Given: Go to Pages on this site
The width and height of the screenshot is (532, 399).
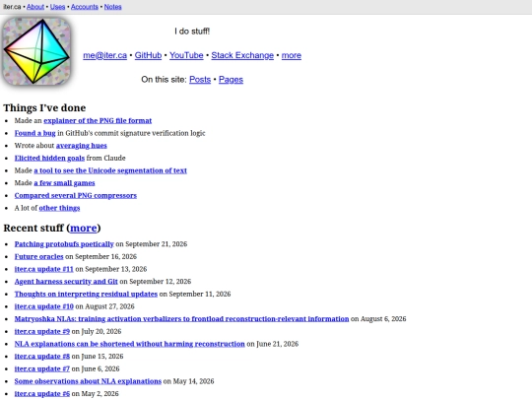Looking at the screenshot, I should click(x=231, y=80).
